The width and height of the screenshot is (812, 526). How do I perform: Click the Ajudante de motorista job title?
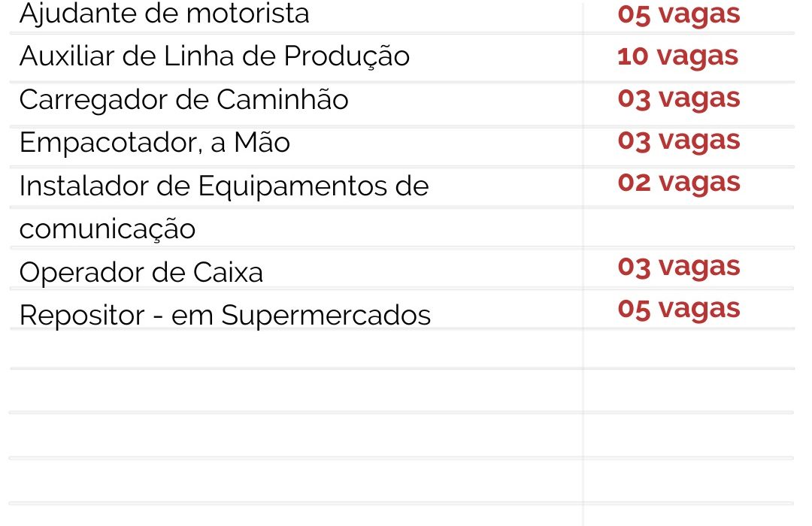[x=164, y=14]
